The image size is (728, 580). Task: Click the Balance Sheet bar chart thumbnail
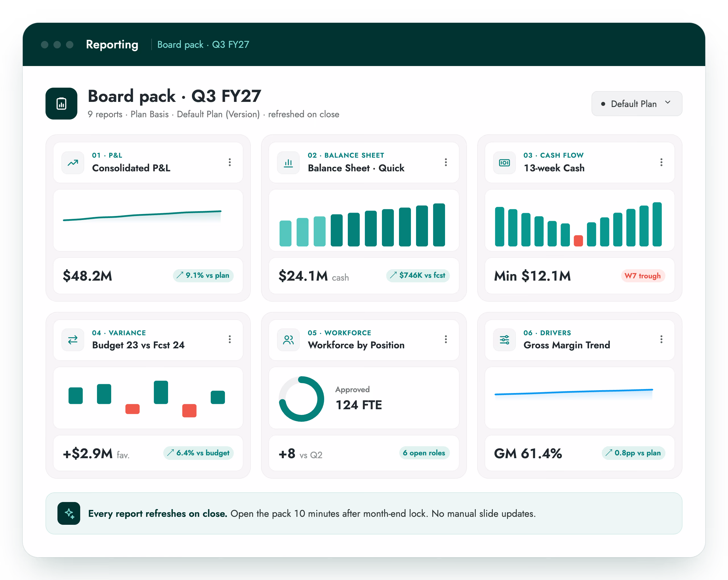point(364,220)
